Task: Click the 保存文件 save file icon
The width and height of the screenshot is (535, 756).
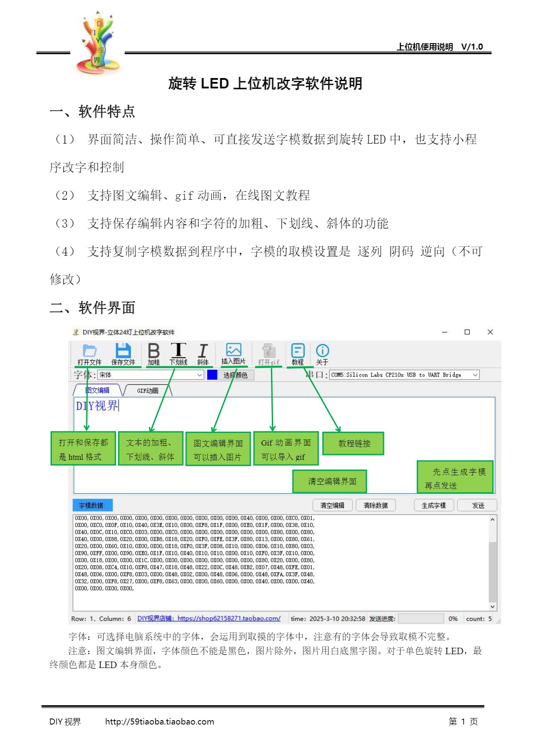Action: 123,355
